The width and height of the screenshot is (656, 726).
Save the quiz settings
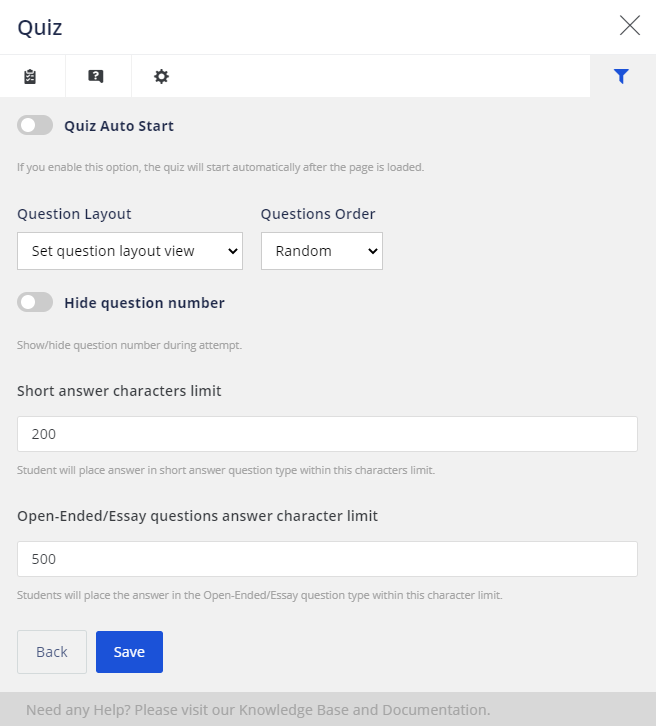point(129,652)
